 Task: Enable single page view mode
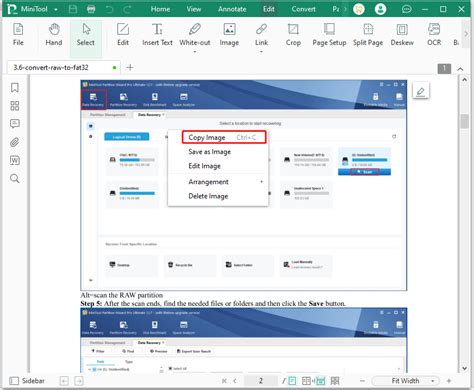[x=292, y=381]
